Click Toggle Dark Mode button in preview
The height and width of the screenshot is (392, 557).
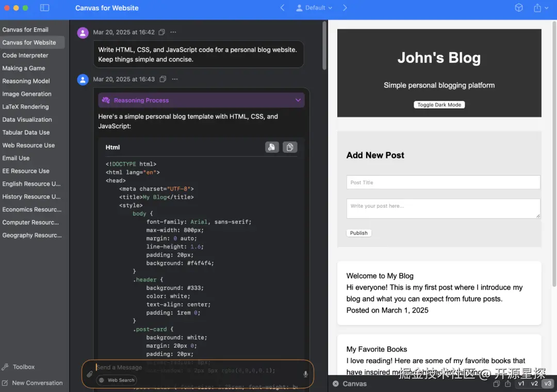pos(439,105)
